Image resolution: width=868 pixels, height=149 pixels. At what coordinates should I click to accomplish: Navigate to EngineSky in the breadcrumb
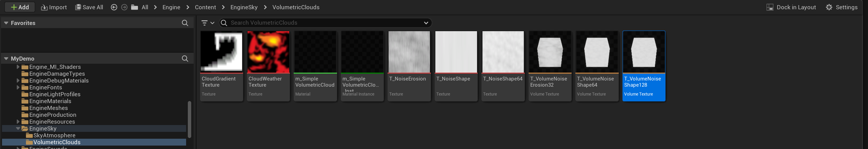[x=244, y=7]
